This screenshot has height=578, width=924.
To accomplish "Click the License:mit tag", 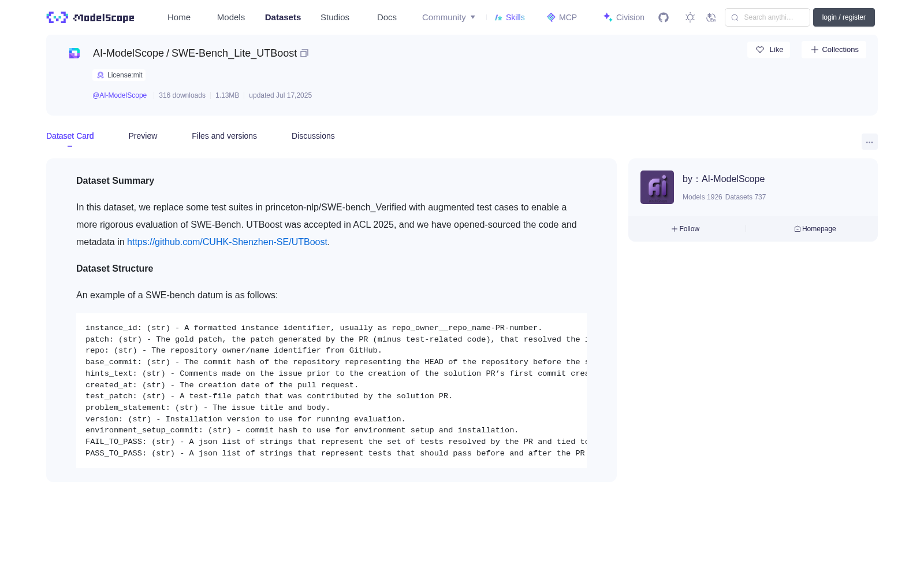I will pyautogui.click(x=119, y=75).
